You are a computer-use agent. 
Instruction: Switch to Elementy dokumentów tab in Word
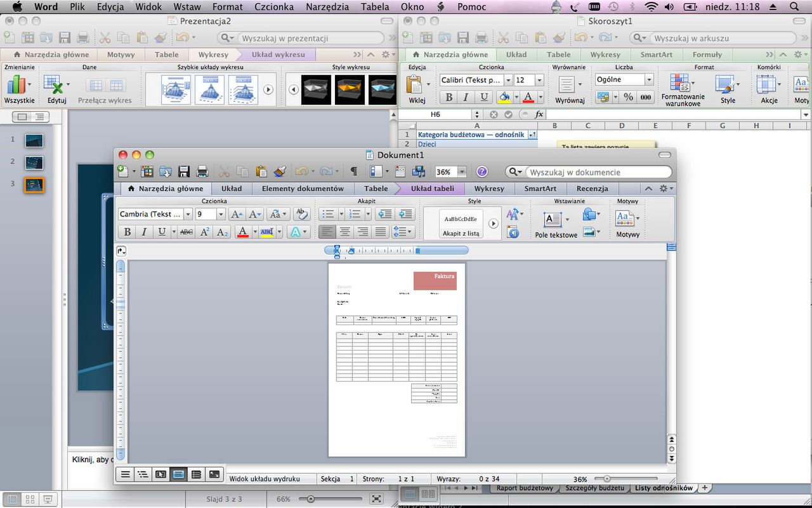303,189
